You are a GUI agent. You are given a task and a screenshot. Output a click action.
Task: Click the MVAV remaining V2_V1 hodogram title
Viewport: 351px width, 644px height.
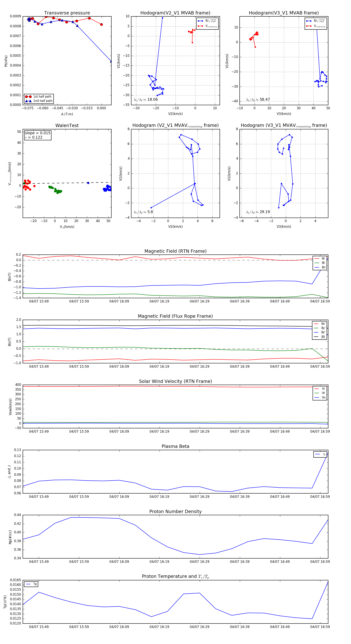pyautogui.click(x=175, y=125)
